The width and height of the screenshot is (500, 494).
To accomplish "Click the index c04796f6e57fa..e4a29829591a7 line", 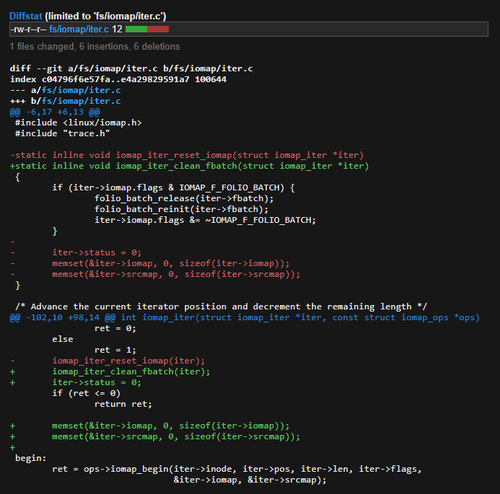I will pos(118,79).
